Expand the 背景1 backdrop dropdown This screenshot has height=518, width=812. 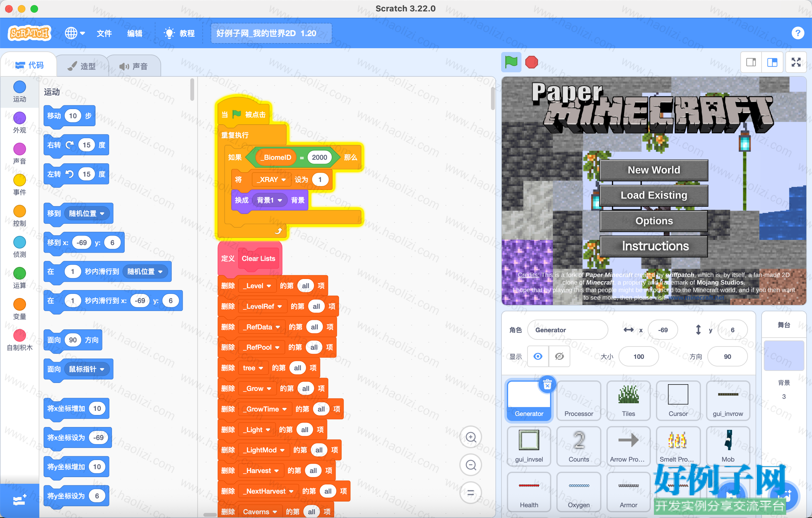pyautogui.click(x=269, y=200)
